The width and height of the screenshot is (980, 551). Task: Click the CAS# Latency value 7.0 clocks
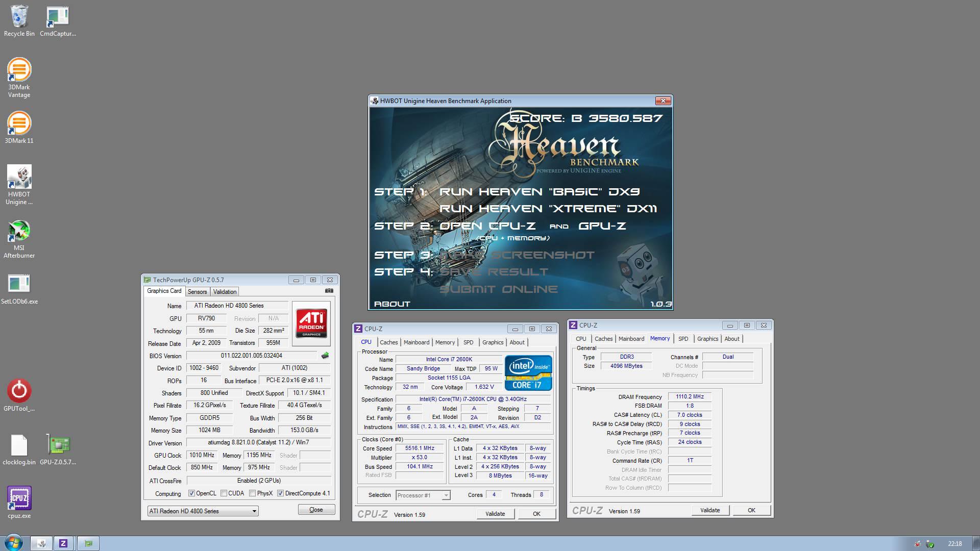[690, 415]
